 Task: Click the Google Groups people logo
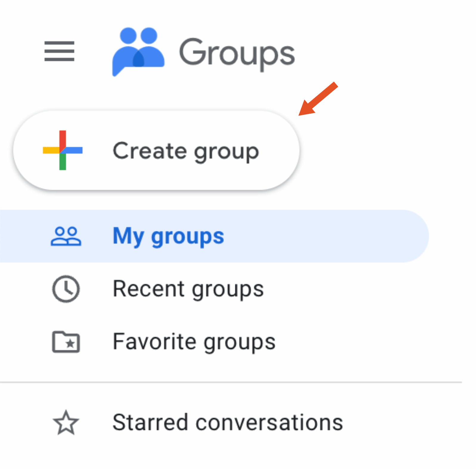coord(138,51)
